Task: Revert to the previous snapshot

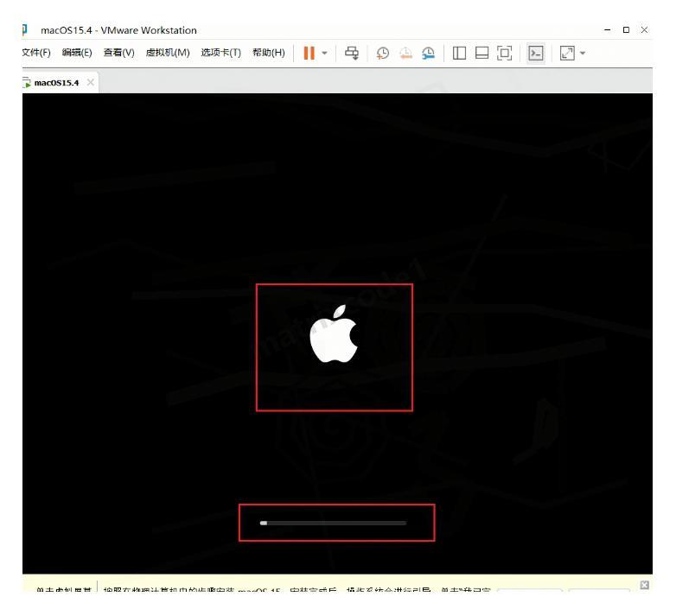Action: coord(405,53)
